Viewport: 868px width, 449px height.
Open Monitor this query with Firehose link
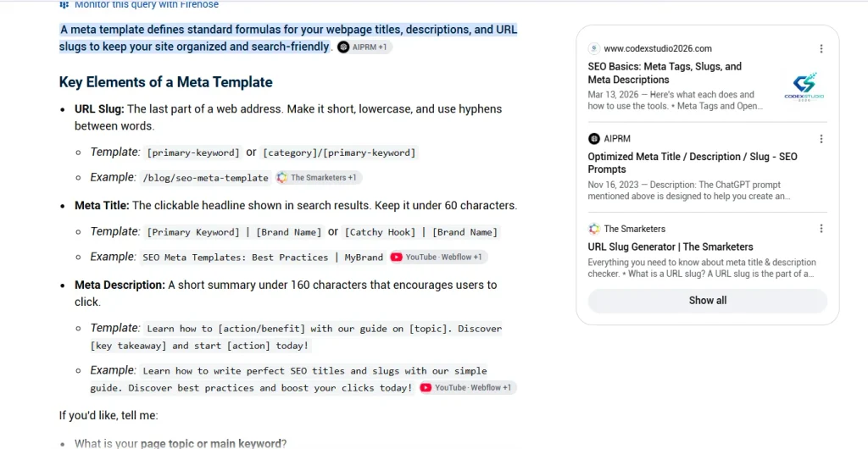(146, 4)
